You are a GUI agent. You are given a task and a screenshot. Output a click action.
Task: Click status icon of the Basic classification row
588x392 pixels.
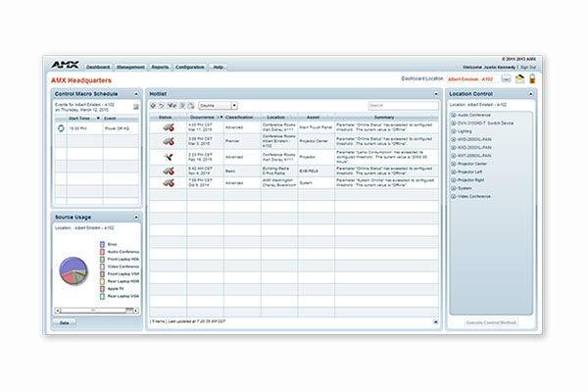point(169,171)
